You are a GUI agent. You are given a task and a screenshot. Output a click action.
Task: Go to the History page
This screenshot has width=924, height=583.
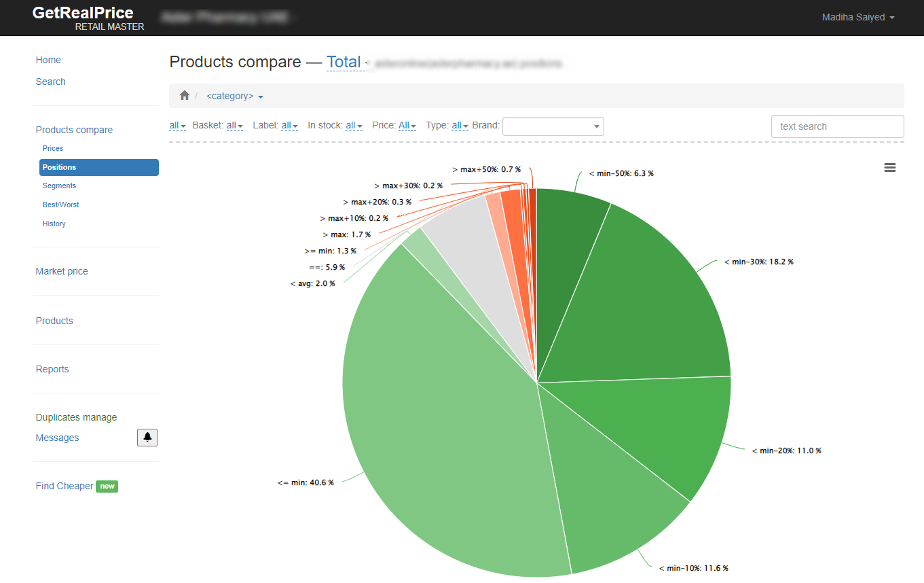54,224
